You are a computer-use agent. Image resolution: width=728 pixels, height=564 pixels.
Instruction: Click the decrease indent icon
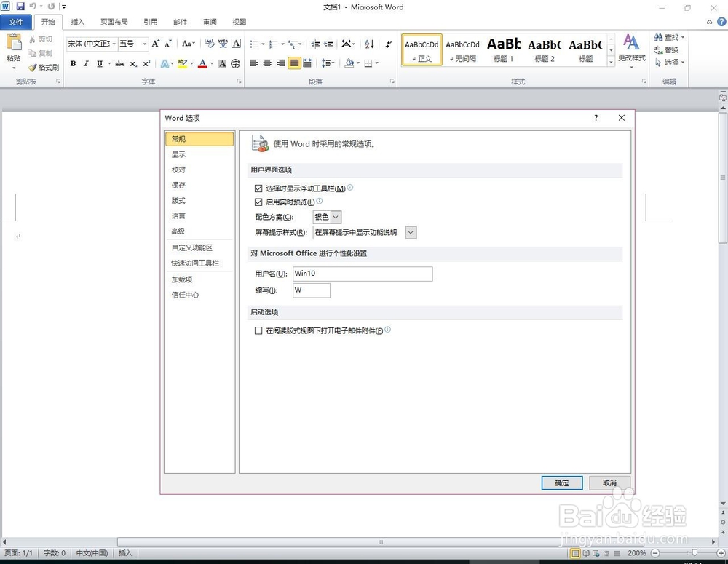coord(316,44)
